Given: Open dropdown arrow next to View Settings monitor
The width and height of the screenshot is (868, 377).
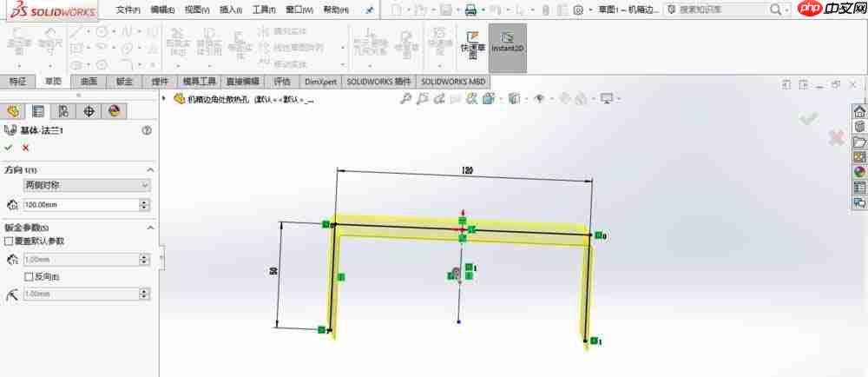Looking at the screenshot, I should click(618, 99).
